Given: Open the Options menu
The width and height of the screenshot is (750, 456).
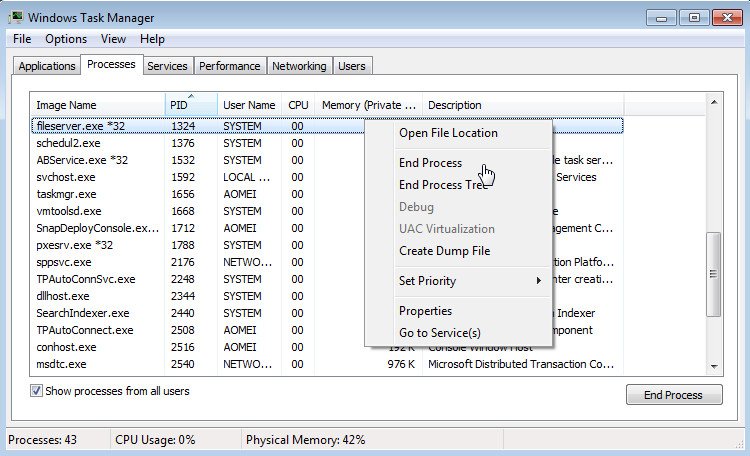Looking at the screenshot, I should (66, 39).
